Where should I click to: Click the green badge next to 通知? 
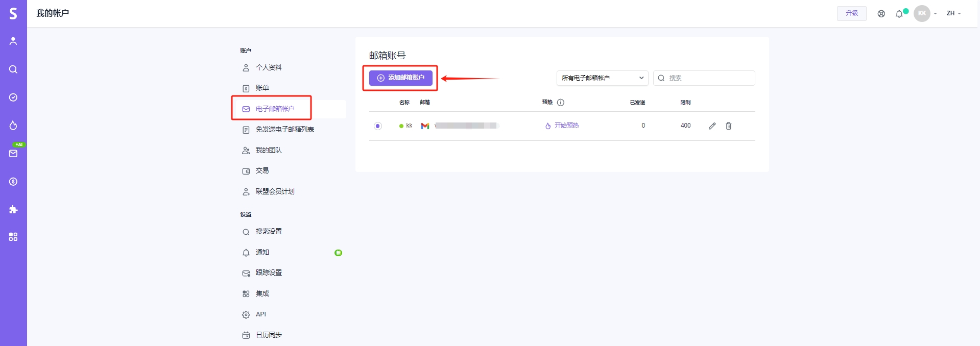338,253
